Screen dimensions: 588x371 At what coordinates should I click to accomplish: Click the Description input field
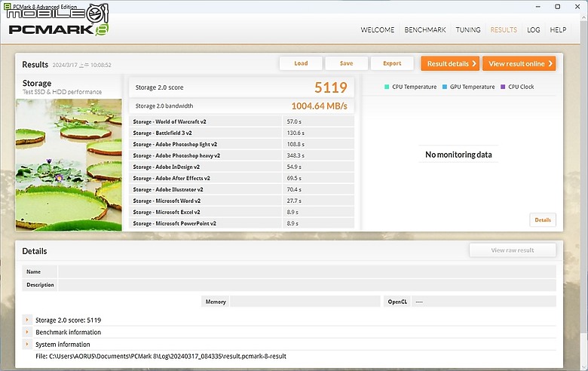pos(307,285)
